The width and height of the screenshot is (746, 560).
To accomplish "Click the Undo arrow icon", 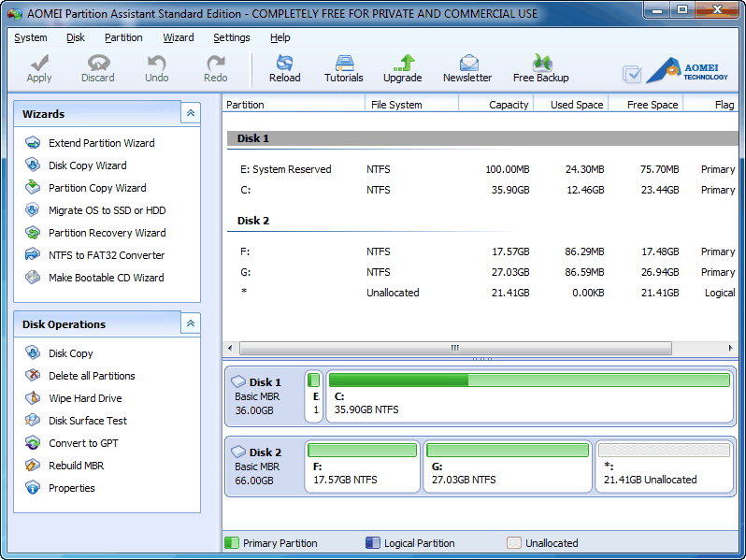I will coord(156,62).
